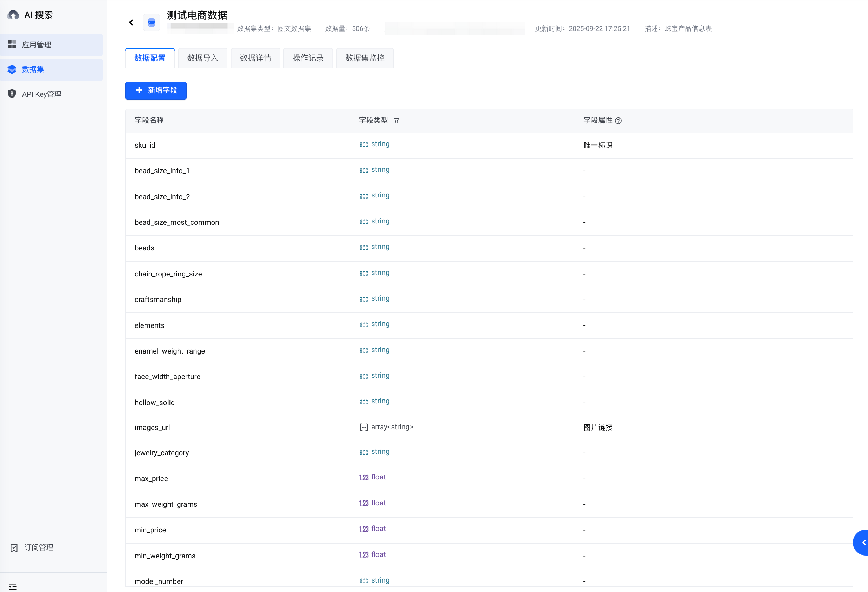This screenshot has width=868, height=592.
Task: Click the bead_size_most_common field row
Action: pos(177,222)
